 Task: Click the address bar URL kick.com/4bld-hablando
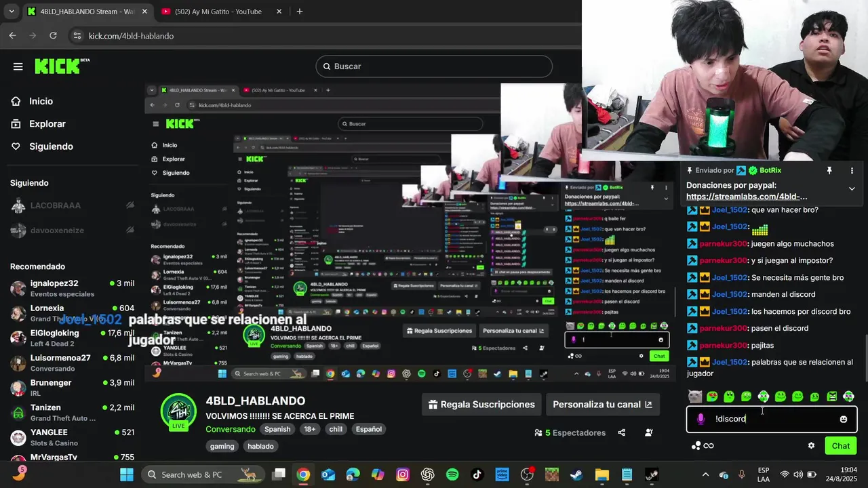(x=131, y=36)
